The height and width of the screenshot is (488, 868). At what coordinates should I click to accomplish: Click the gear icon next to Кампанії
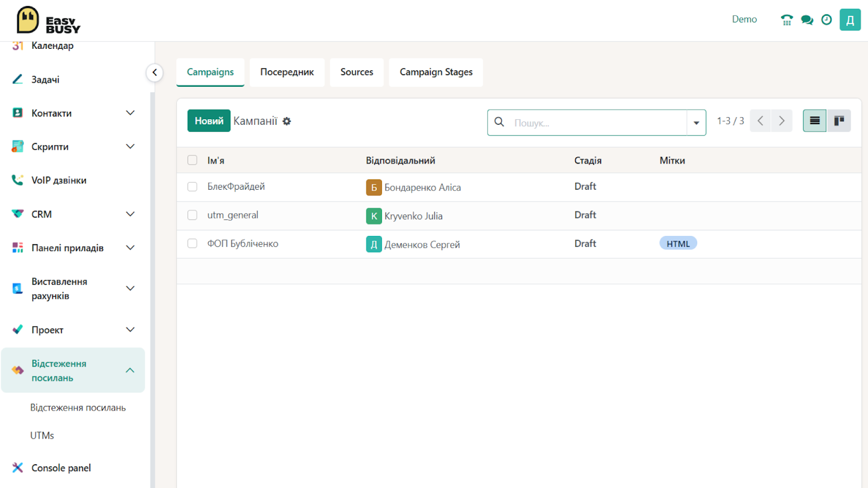tap(287, 121)
